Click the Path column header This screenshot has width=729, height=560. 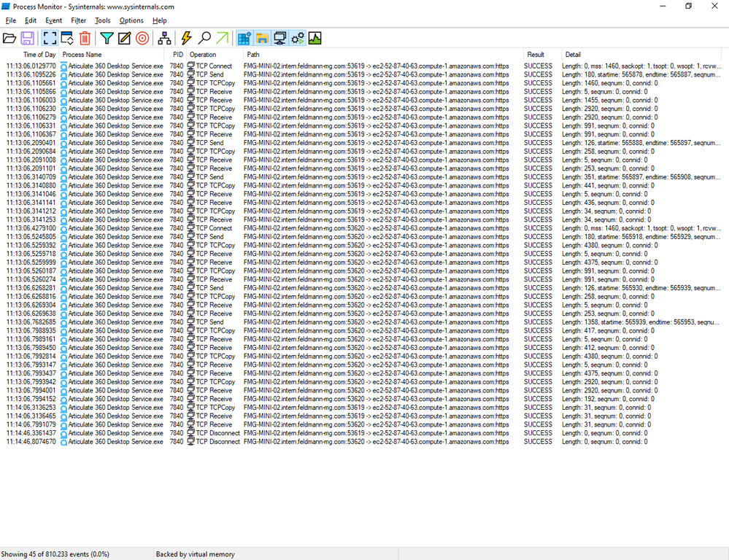click(383, 55)
